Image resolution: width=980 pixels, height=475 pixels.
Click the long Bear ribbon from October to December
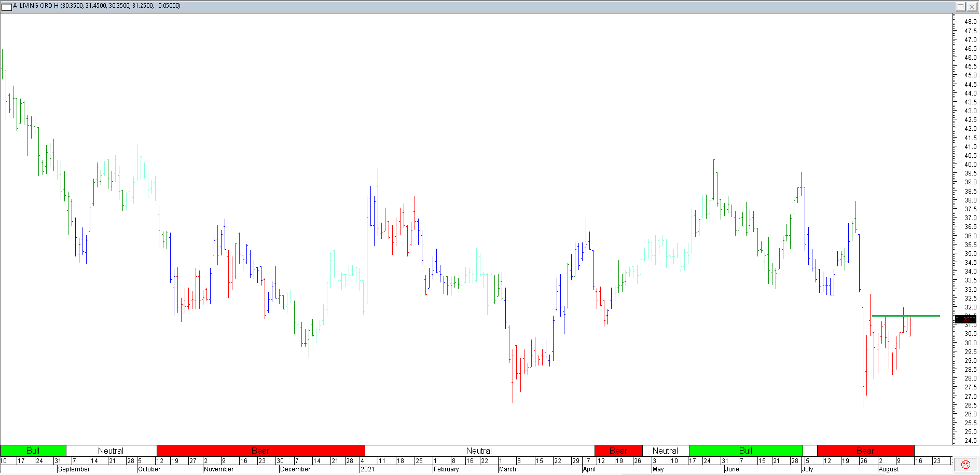(x=260, y=451)
